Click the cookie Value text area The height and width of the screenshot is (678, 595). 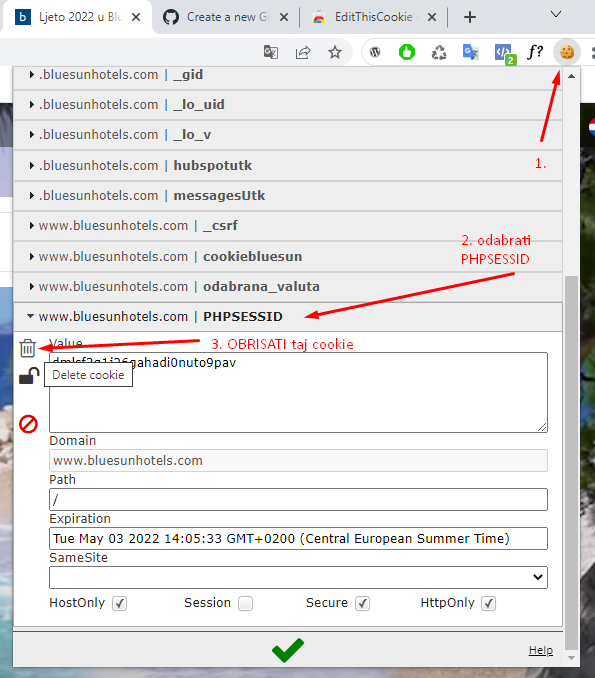click(298, 393)
